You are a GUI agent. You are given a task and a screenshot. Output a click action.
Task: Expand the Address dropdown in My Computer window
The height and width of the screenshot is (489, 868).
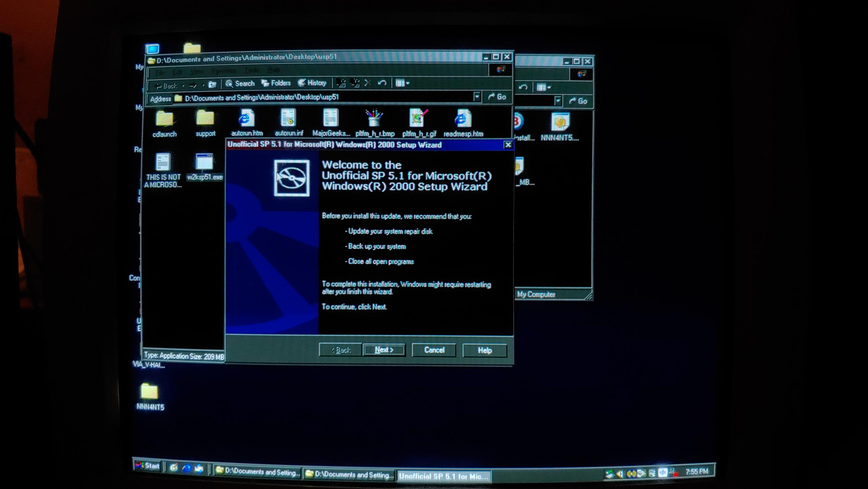tap(558, 101)
